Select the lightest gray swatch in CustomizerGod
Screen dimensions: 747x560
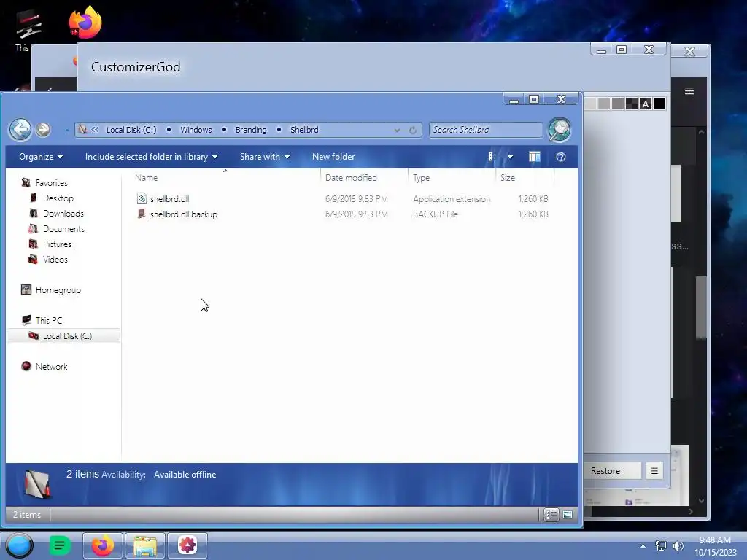[589, 104]
